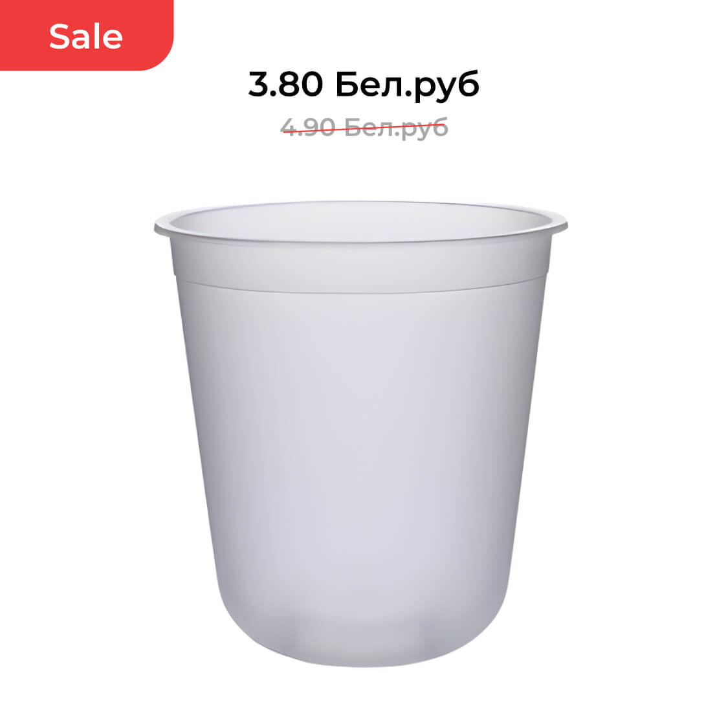The width and height of the screenshot is (728, 728).
Task: Click the rounded bottom of the pot
Action: [361, 641]
